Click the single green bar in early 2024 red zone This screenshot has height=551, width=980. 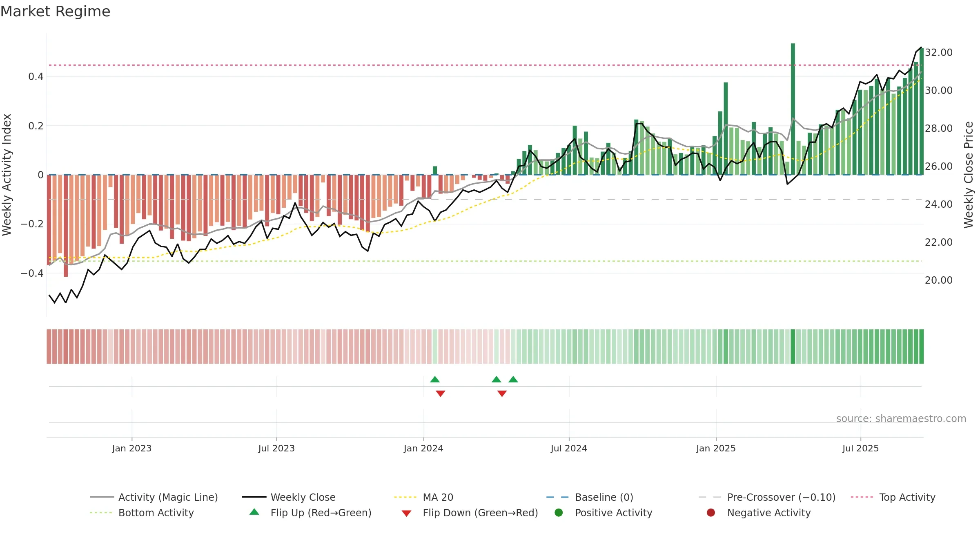(x=435, y=171)
